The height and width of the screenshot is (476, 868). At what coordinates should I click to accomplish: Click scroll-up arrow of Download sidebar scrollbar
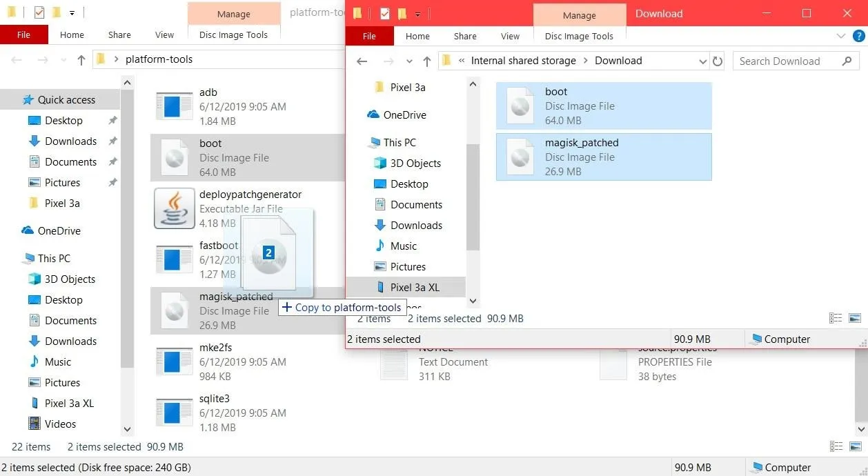click(x=473, y=84)
